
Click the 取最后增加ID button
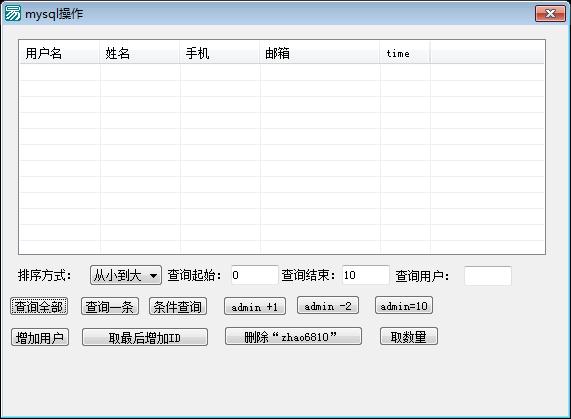click(145, 337)
